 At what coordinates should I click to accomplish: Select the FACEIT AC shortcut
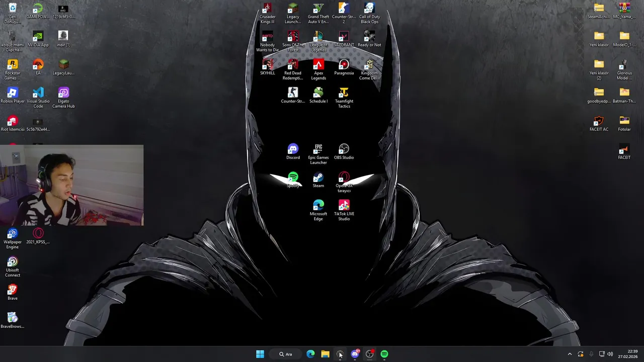click(599, 124)
